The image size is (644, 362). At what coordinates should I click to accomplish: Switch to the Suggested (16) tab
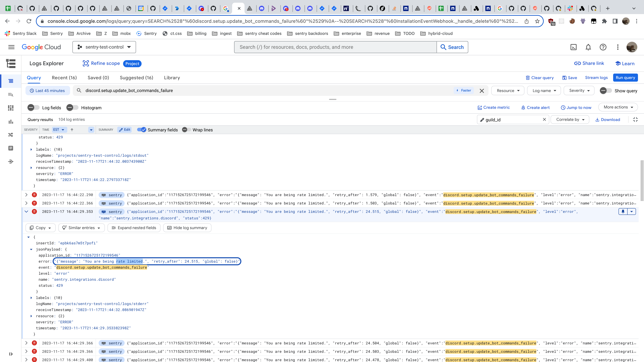tap(137, 78)
